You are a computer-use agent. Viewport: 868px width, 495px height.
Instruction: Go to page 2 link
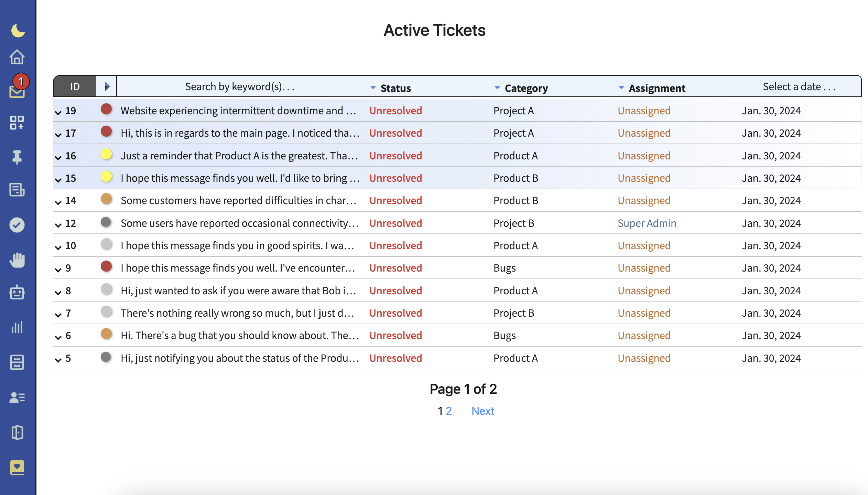[x=448, y=411]
